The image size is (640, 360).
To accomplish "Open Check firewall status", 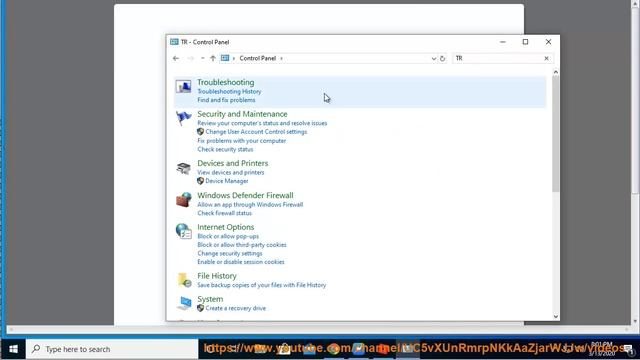I will coord(224,213).
